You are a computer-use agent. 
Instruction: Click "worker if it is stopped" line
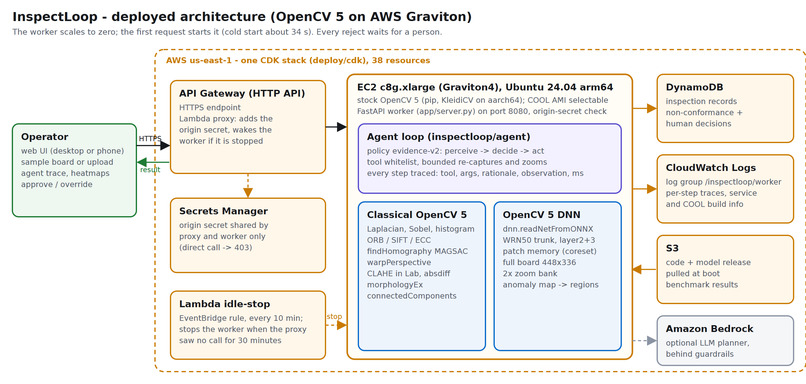coord(221,141)
